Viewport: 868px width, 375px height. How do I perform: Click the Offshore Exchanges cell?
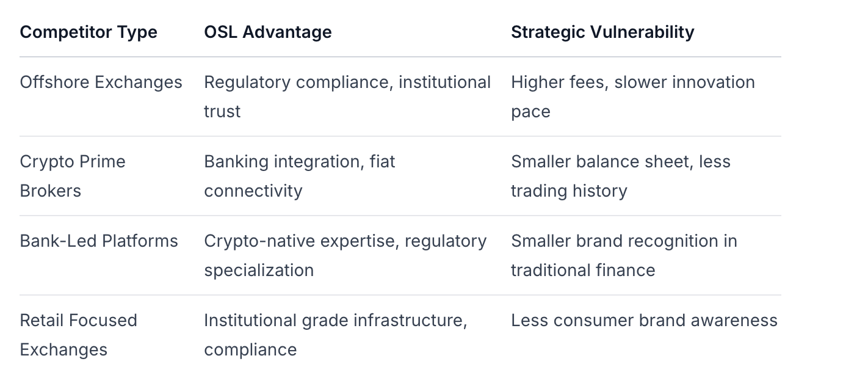101,82
